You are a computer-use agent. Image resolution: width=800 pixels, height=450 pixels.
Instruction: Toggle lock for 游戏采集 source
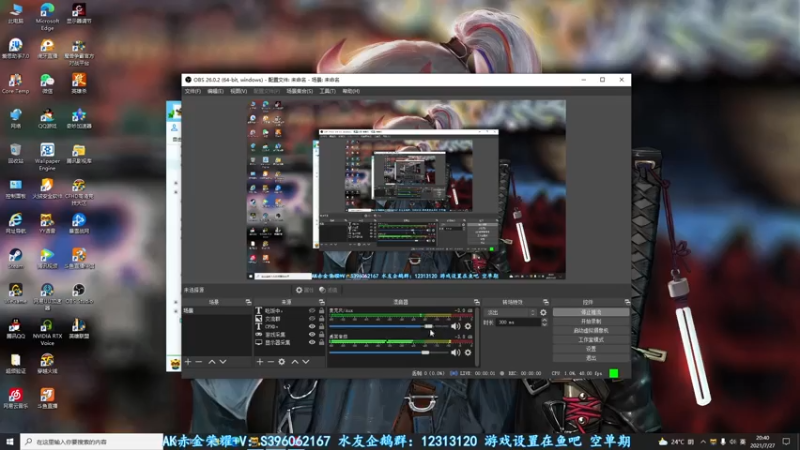click(321, 334)
